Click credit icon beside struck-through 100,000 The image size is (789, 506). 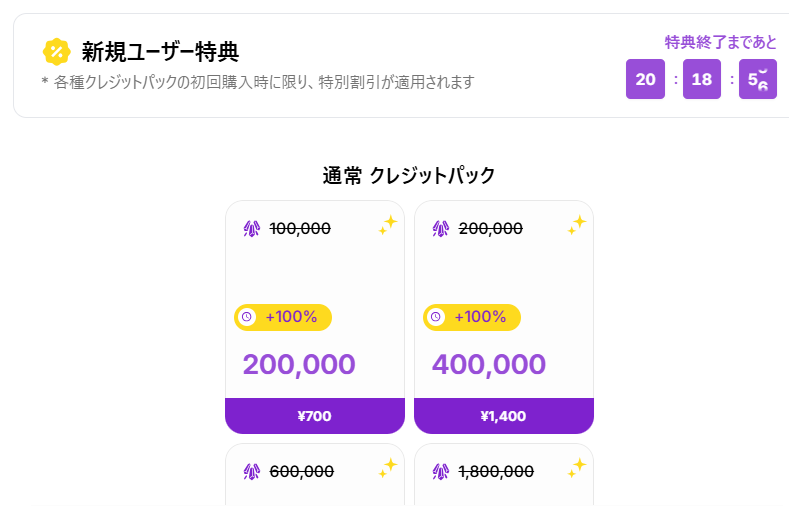point(252,229)
